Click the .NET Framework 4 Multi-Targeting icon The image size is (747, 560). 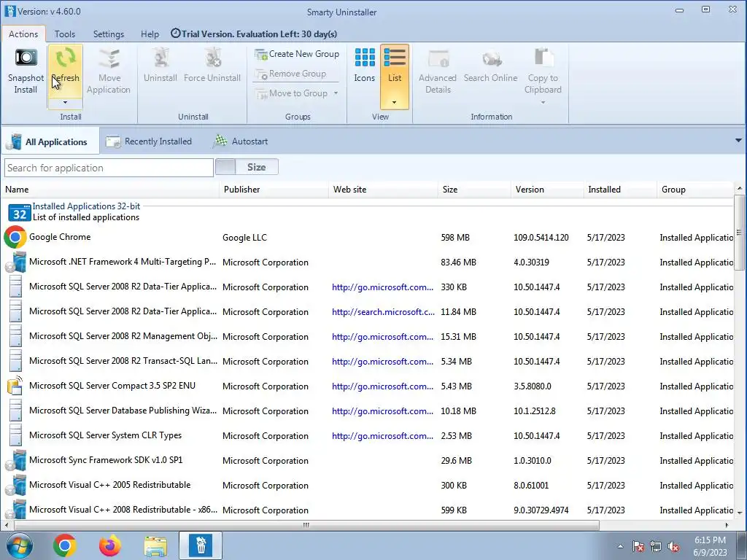pyautogui.click(x=15, y=262)
